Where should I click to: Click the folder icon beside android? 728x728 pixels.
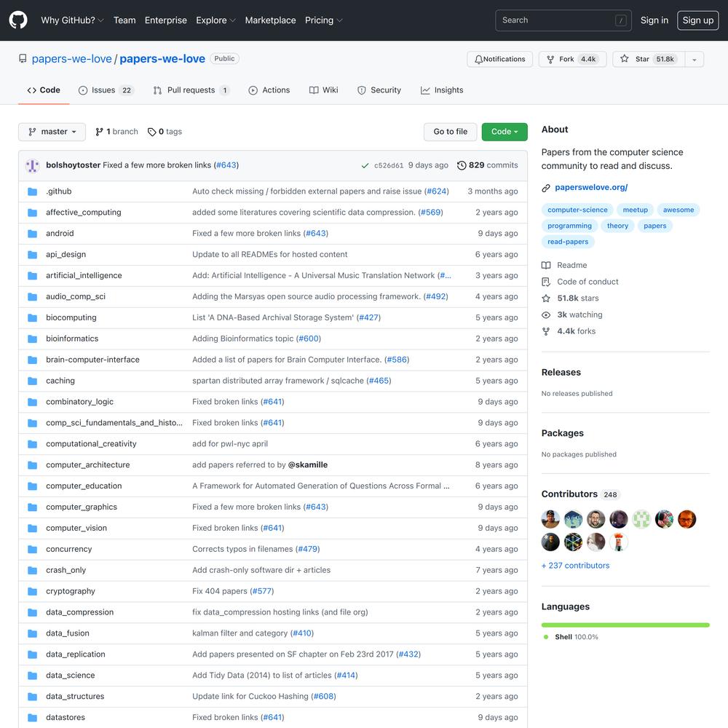(33, 234)
